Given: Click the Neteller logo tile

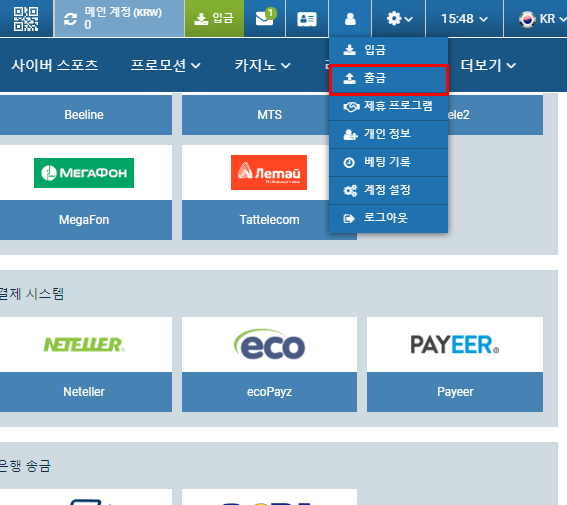Looking at the screenshot, I should pos(84,344).
